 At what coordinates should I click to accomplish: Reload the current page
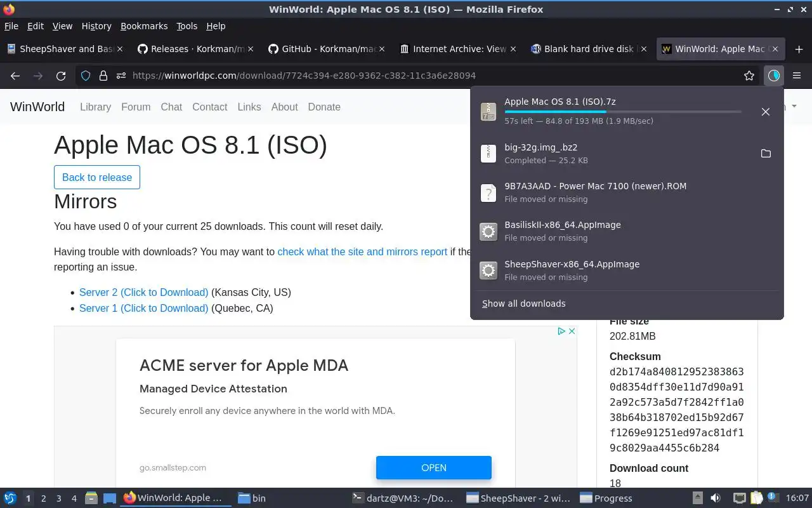pos(61,76)
